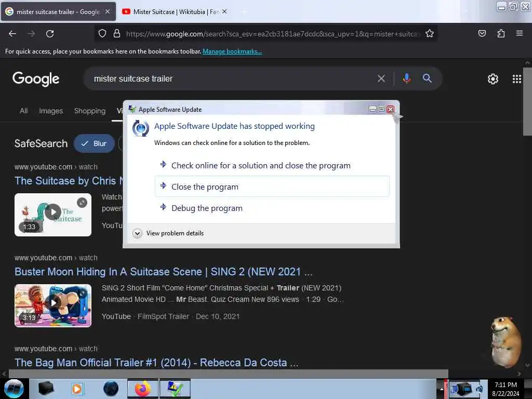
Task: Click the hamster desktop mascot
Action: (506, 342)
